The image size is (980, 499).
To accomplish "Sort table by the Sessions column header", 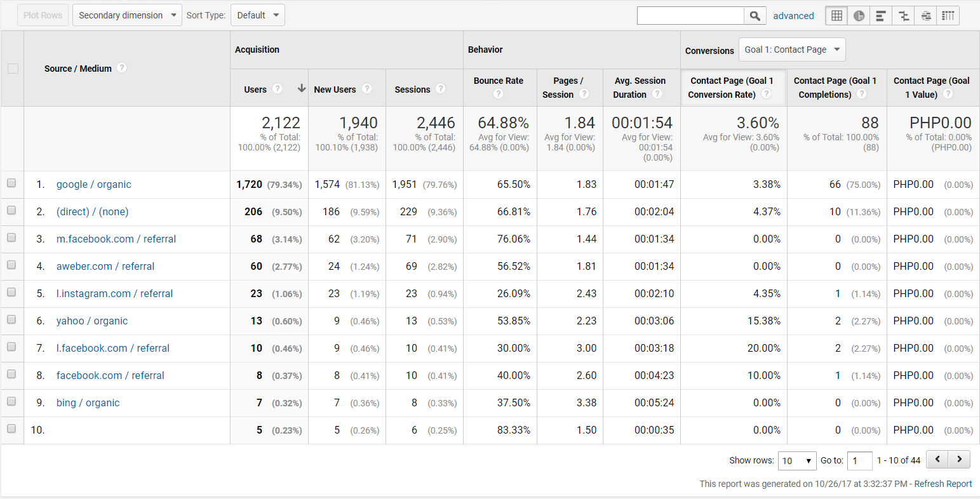I will pos(412,90).
